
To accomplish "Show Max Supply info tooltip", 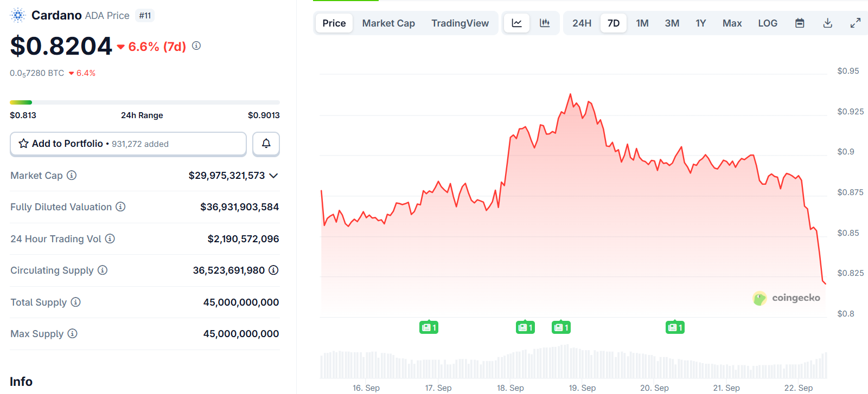I will (72, 333).
